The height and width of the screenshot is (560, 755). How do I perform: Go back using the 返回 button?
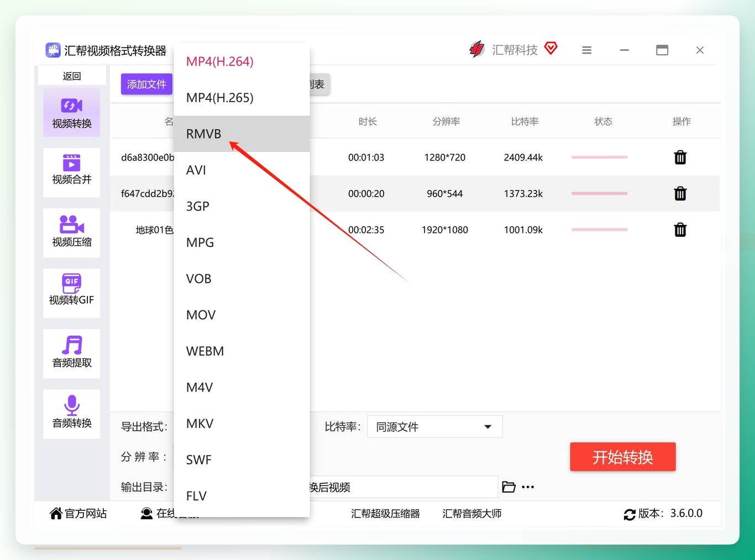point(72,76)
